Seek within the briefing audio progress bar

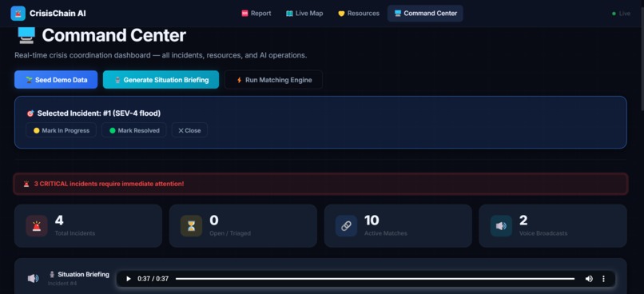coord(375,279)
